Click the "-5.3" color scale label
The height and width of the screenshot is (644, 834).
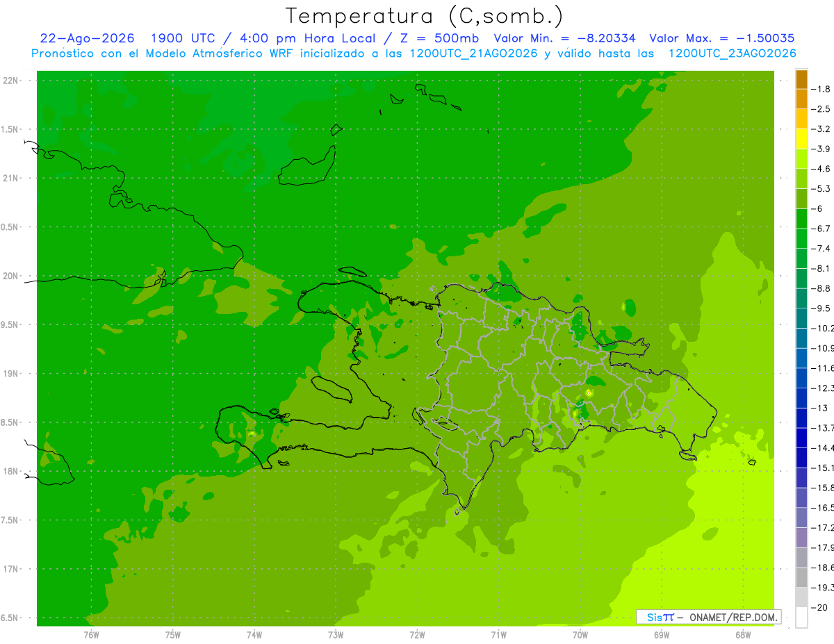[x=821, y=188]
